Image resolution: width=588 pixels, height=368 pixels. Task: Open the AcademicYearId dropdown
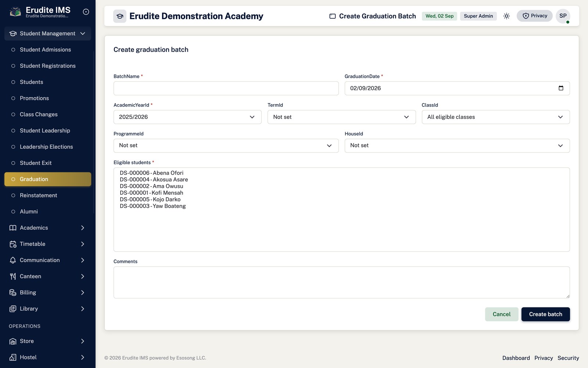[187, 117]
